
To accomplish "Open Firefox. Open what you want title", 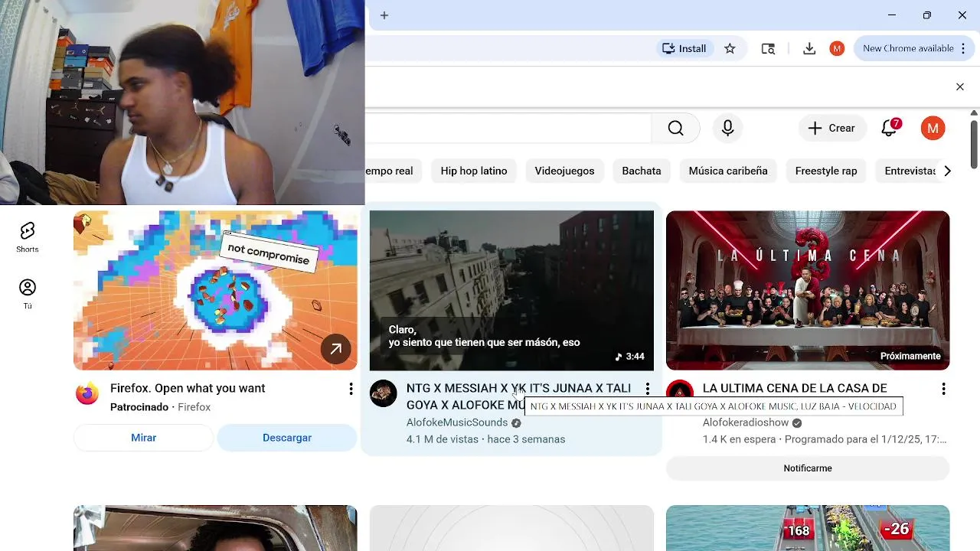I will click(188, 388).
